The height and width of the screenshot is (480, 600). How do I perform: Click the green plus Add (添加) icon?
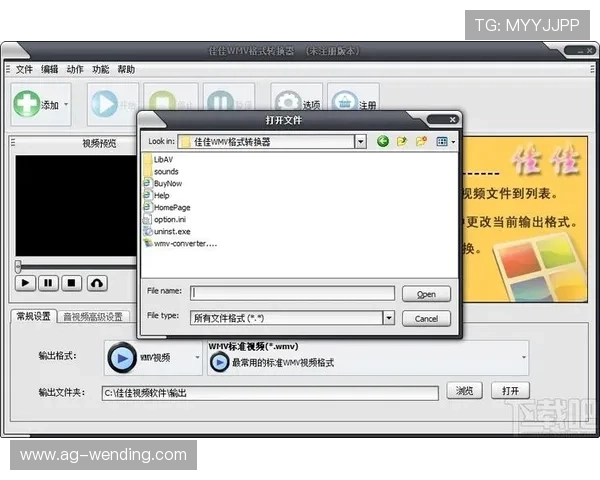(27, 103)
